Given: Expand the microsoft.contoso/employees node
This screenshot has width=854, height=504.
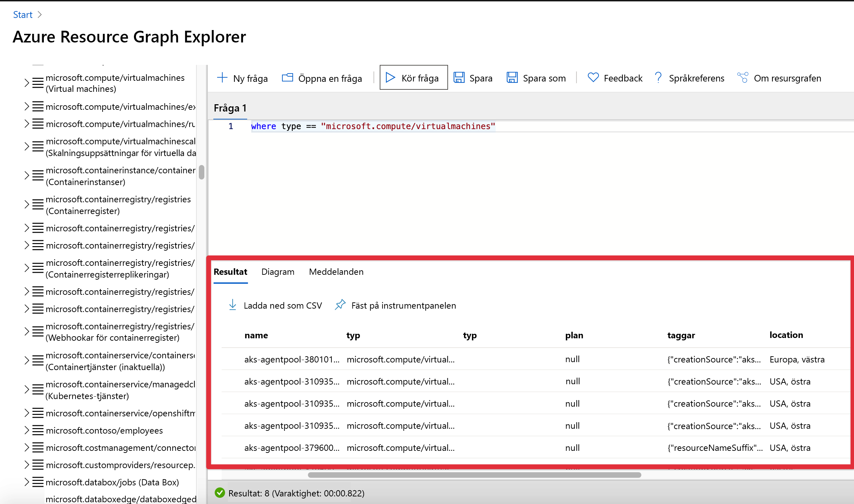Looking at the screenshot, I should coord(27,430).
